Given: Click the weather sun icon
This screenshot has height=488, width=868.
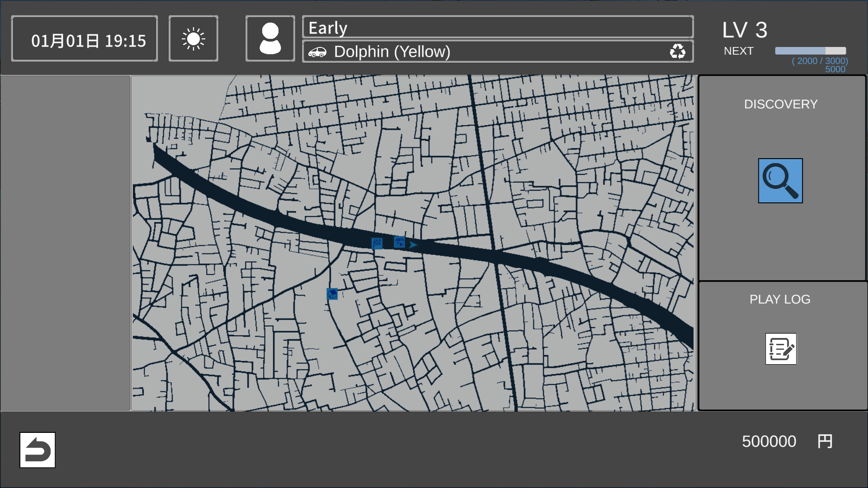Looking at the screenshot, I should [x=193, y=38].
